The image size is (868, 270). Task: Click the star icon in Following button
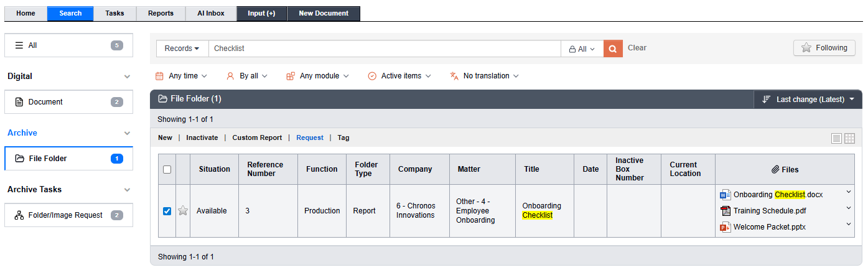806,48
